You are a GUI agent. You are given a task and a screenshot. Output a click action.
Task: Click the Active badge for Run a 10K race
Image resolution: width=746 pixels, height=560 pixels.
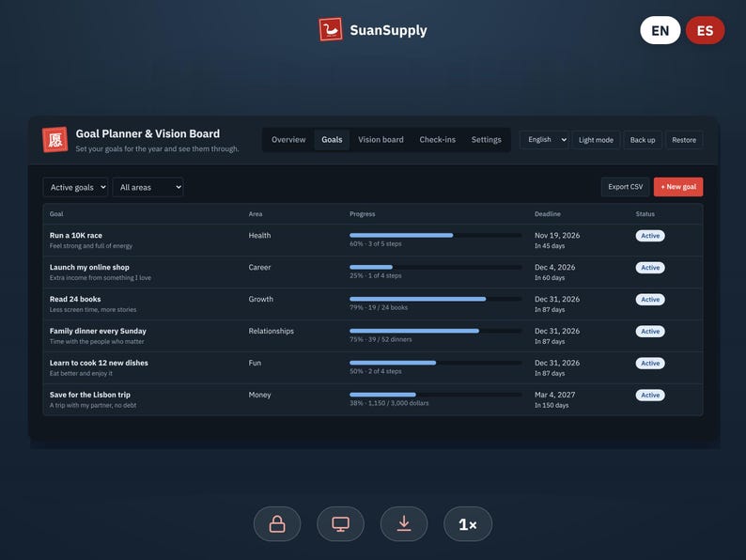click(x=650, y=236)
